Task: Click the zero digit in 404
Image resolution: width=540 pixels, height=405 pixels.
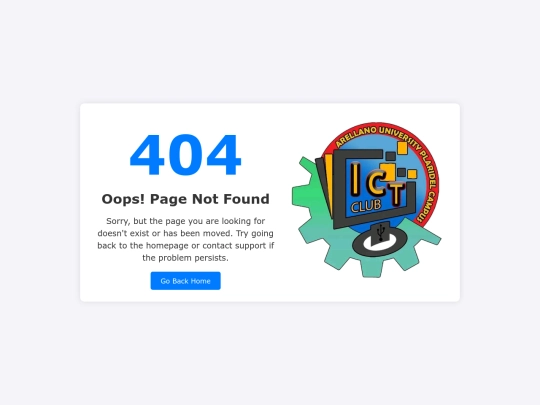Action: pos(185,155)
